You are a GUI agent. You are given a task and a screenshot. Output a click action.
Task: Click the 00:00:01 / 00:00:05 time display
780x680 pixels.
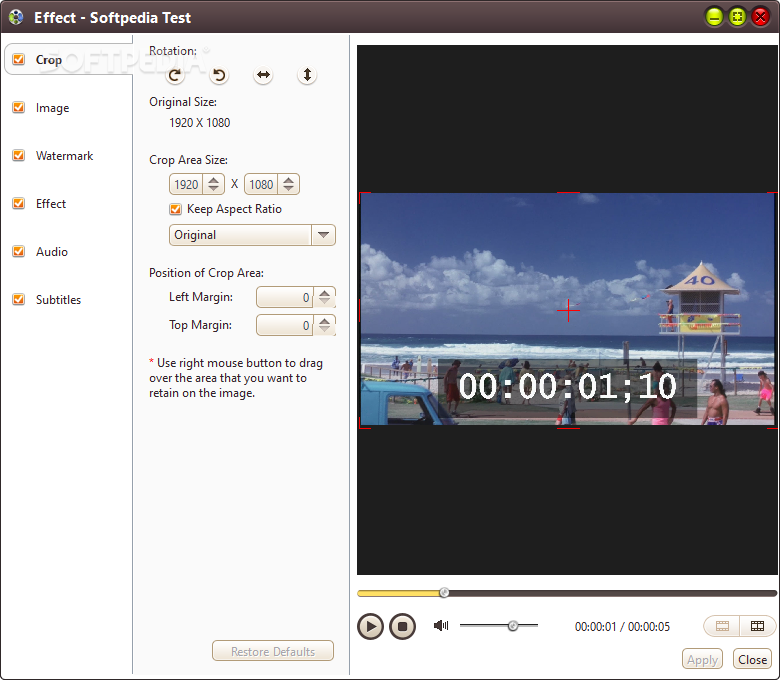[x=622, y=626]
